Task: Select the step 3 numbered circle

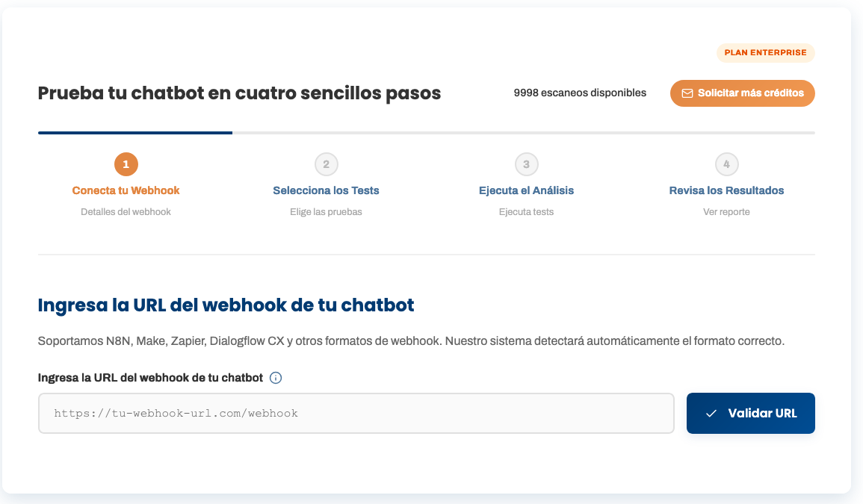Action: coord(526,164)
